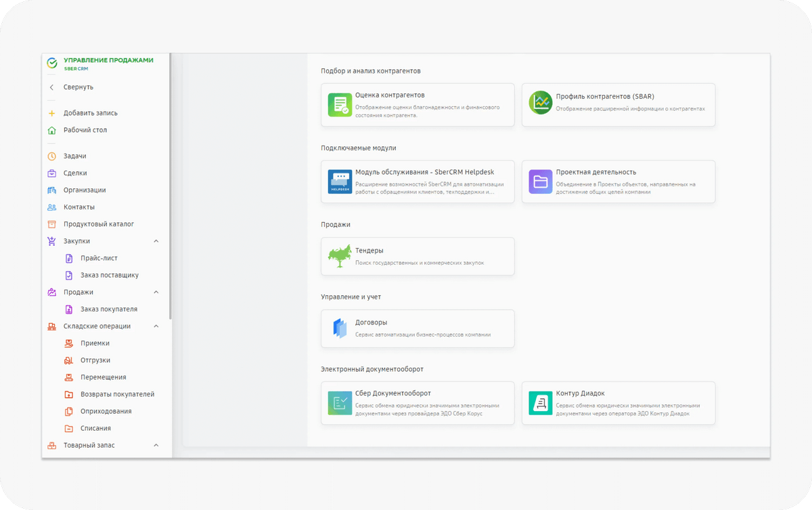Select the clock icon next to Задачи

point(52,156)
